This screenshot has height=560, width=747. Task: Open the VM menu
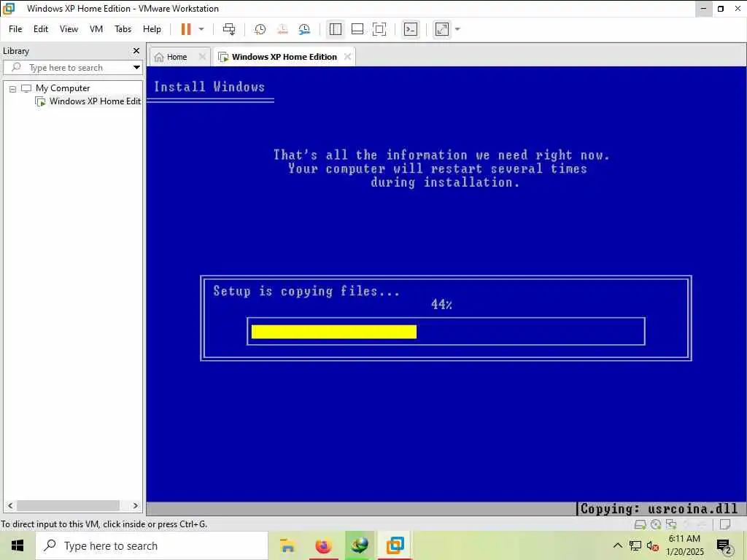click(96, 29)
